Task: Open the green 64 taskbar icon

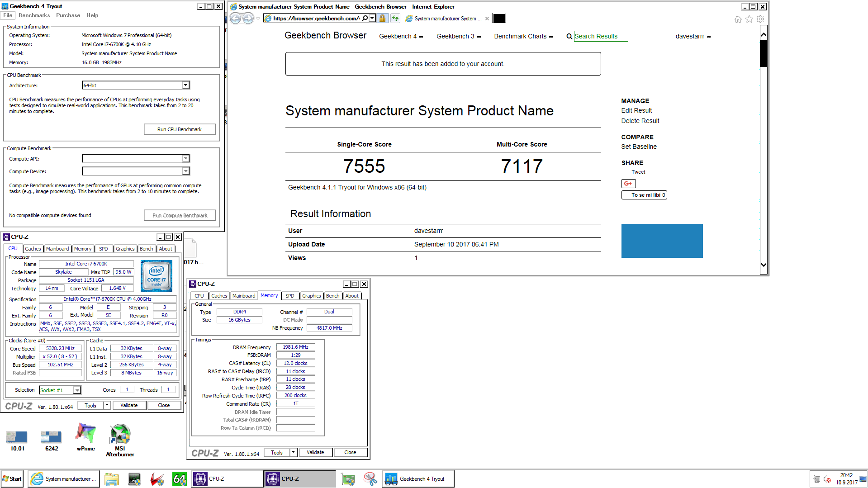Action: click(x=180, y=479)
